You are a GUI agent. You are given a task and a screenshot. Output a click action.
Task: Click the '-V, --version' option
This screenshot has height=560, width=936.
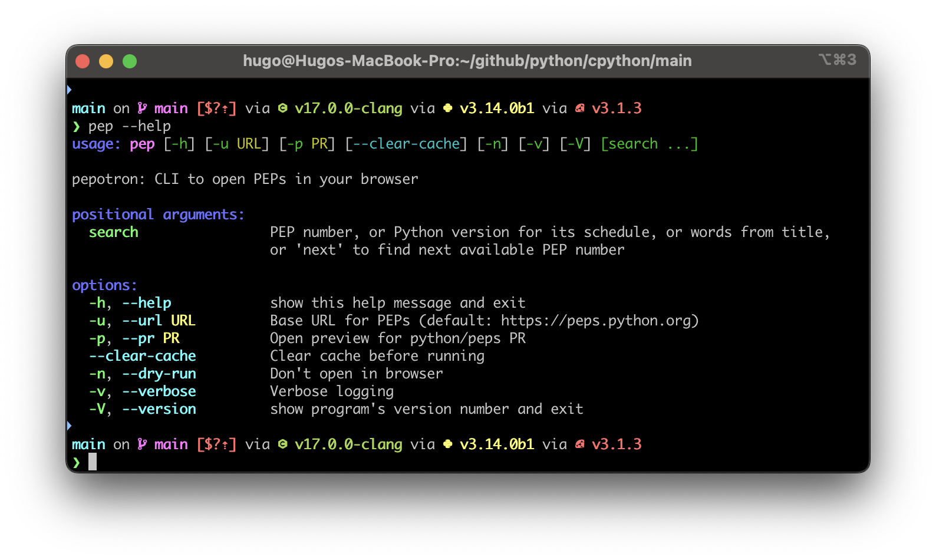[143, 409]
